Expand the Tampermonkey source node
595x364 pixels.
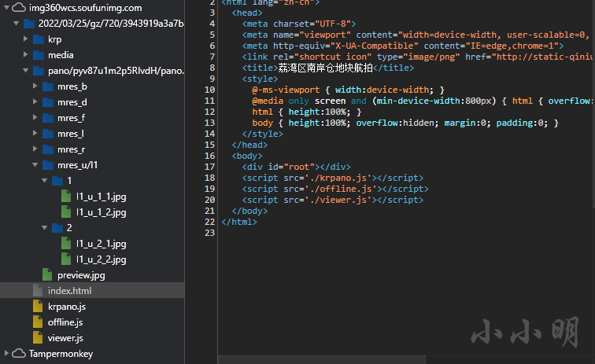tap(6, 353)
